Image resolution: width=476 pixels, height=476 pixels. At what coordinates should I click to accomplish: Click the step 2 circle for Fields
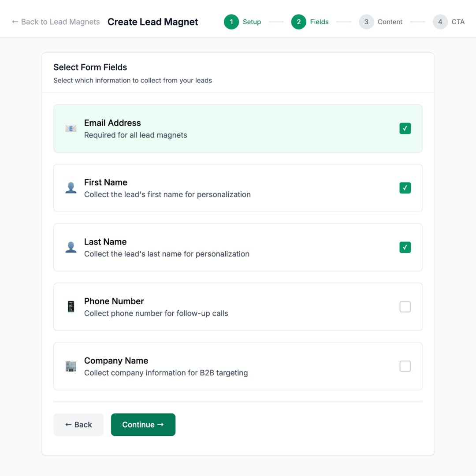coord(299,22)
